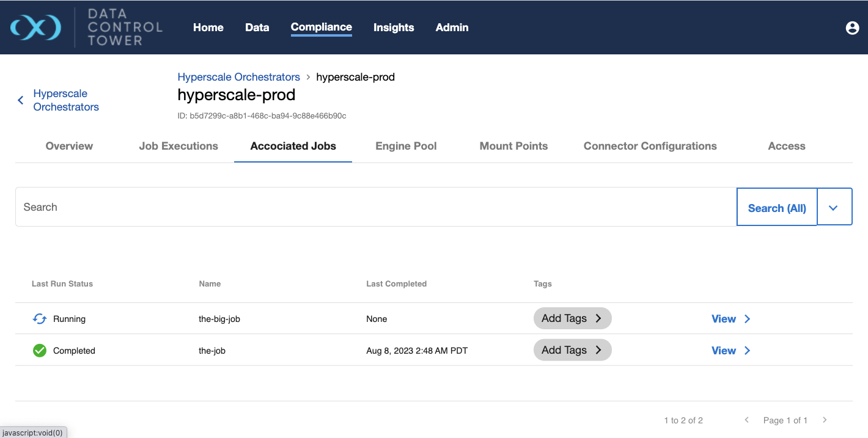Go to next page using pagination arrow
The width and height of the screenshot is (868, 438).
(x=825, y=420)
